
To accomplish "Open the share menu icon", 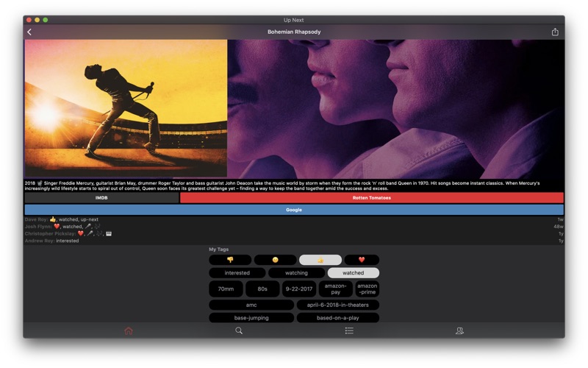I will pos(555,32).
